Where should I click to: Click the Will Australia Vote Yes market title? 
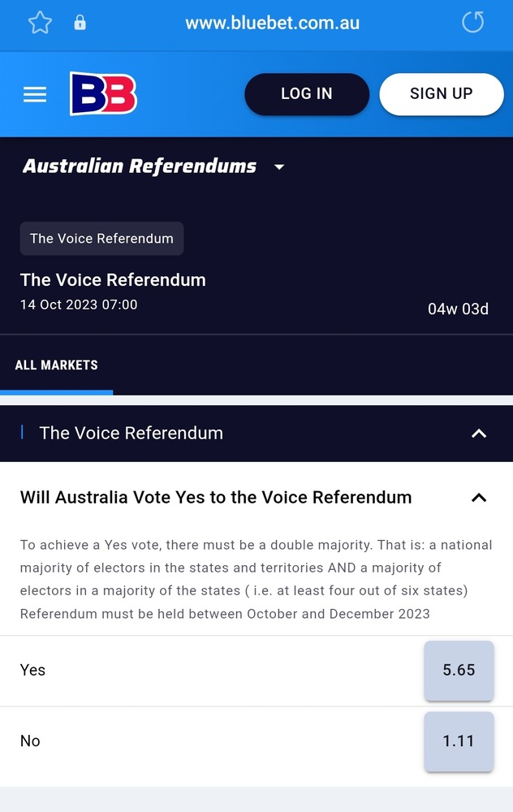(216, 497)
